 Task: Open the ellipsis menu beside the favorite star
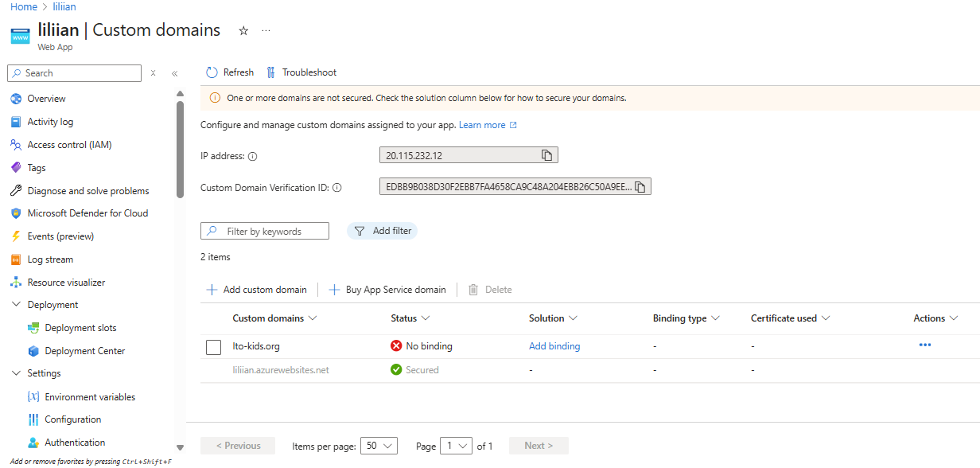pos(266,30)
